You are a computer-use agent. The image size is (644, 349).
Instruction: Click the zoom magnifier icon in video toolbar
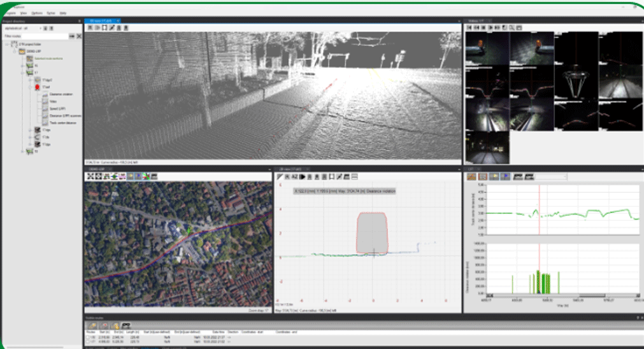click(x=512, y=28)
